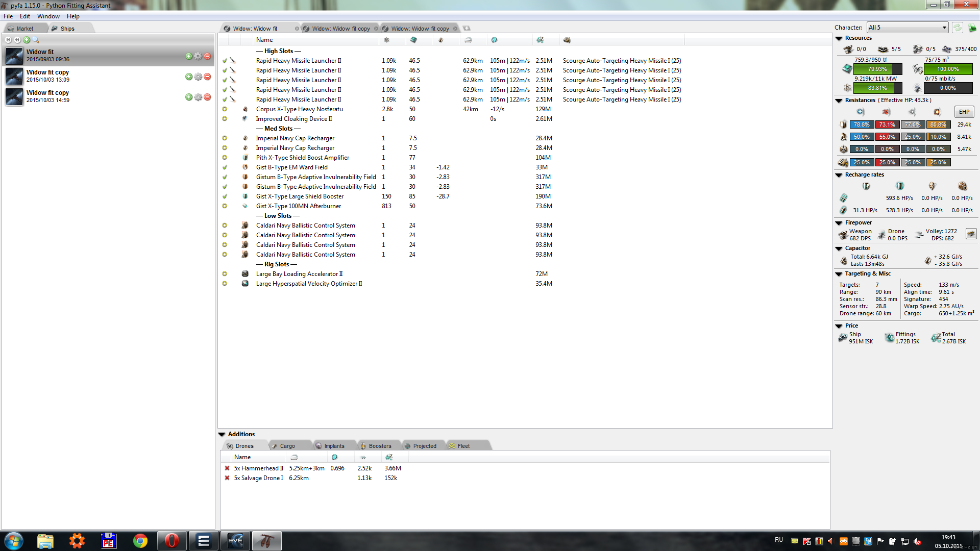Switch to the Projected additions tab

coord(425,446)
